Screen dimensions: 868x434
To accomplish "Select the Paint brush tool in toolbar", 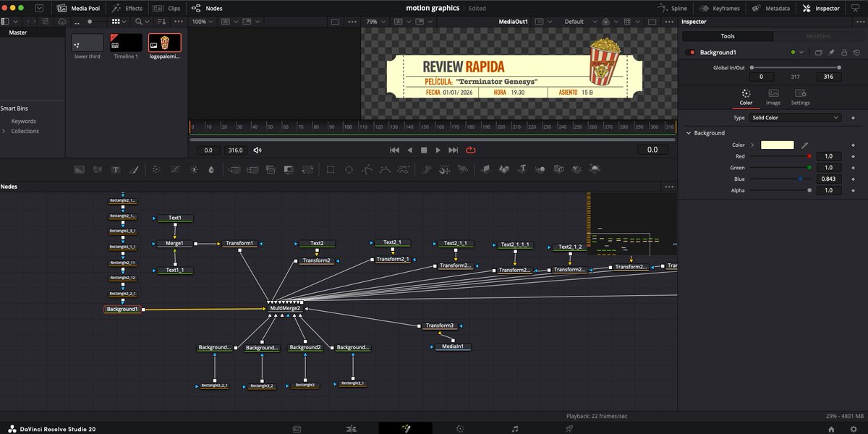I will [133, 169].
